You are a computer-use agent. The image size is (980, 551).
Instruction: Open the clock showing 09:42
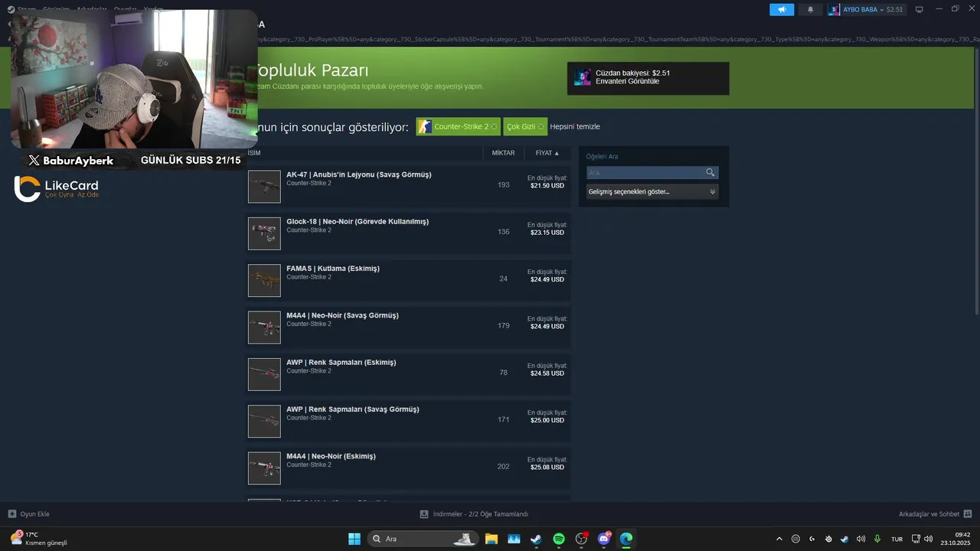tap(956, 539)
